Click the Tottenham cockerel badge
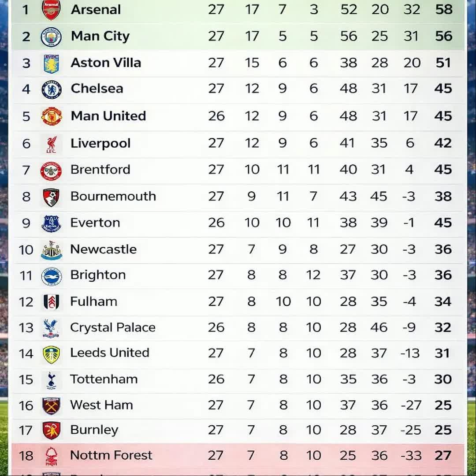This screenshot has height=476, width=476. (x=51, y=381)
